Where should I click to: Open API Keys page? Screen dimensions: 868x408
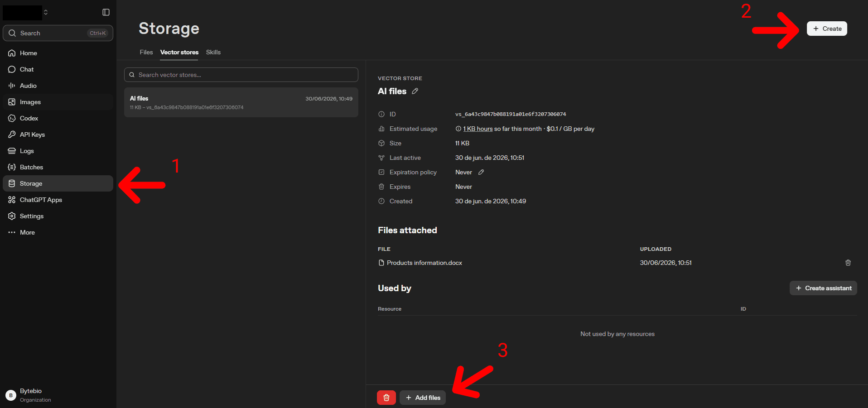click(58, 134)
